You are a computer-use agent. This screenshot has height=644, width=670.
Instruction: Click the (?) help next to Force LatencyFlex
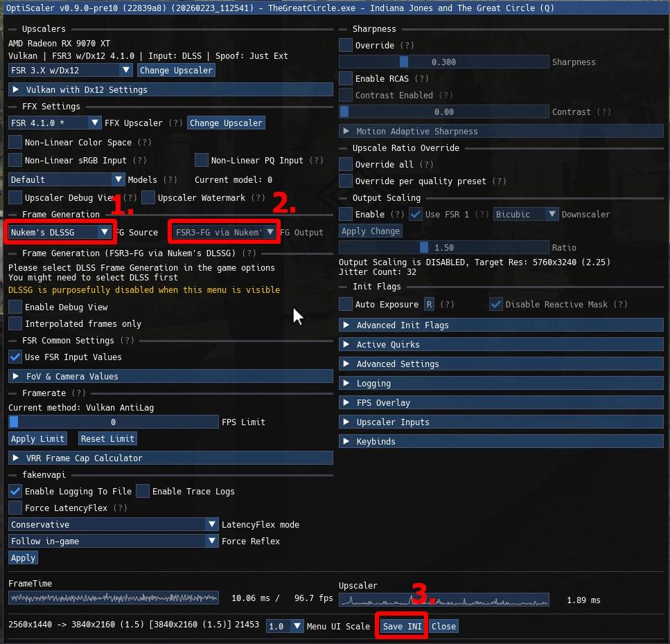(x=120, y=508)
